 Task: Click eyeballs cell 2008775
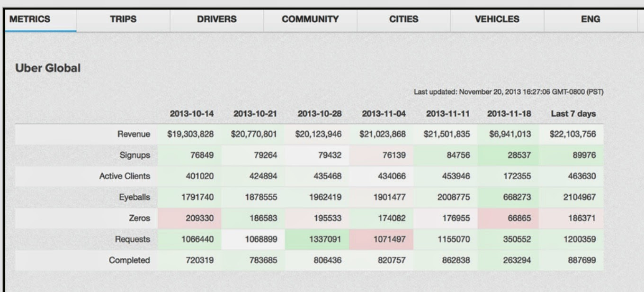446,197
